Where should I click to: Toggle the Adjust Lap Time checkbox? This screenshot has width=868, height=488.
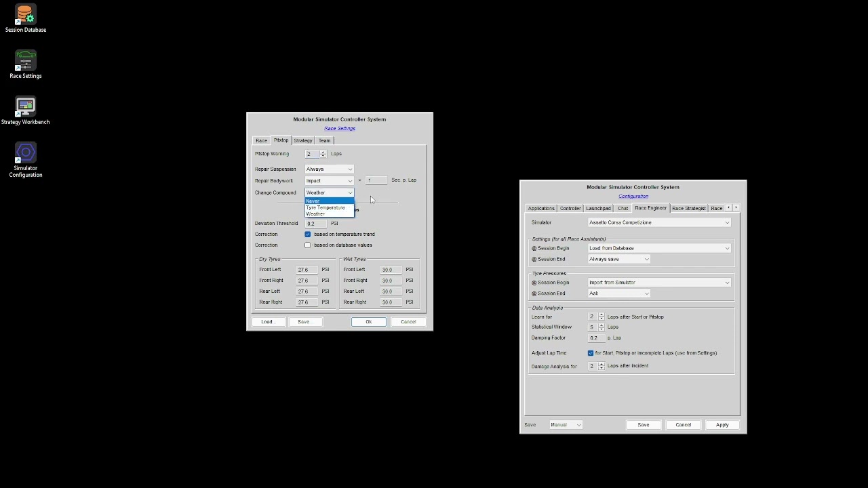(591, 353)
